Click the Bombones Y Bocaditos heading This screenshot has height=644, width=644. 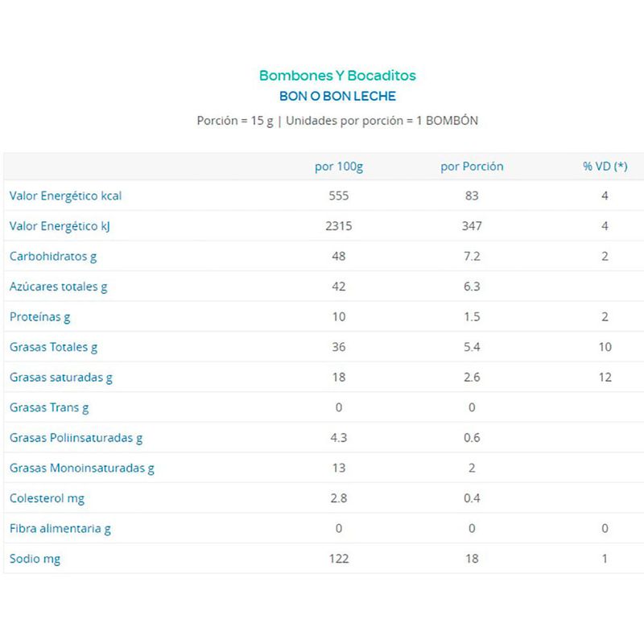(x=337, y=76)
